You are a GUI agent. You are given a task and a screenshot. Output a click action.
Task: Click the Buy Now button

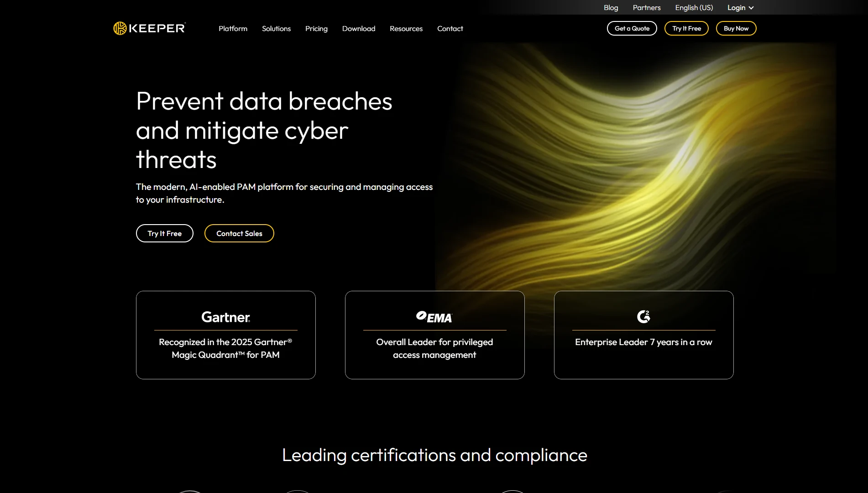pos(736,28)
